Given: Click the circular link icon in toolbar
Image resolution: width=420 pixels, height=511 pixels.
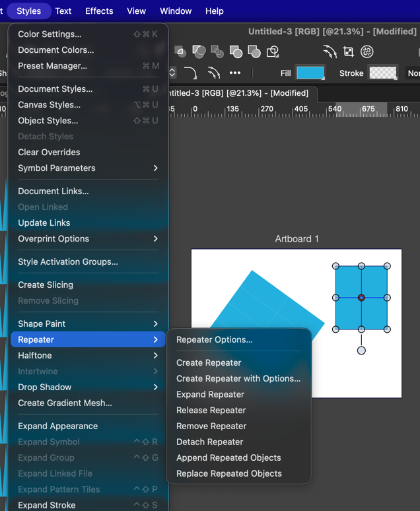Looking at the screenshot, I should pyautogui.click(x=367, y=51).
